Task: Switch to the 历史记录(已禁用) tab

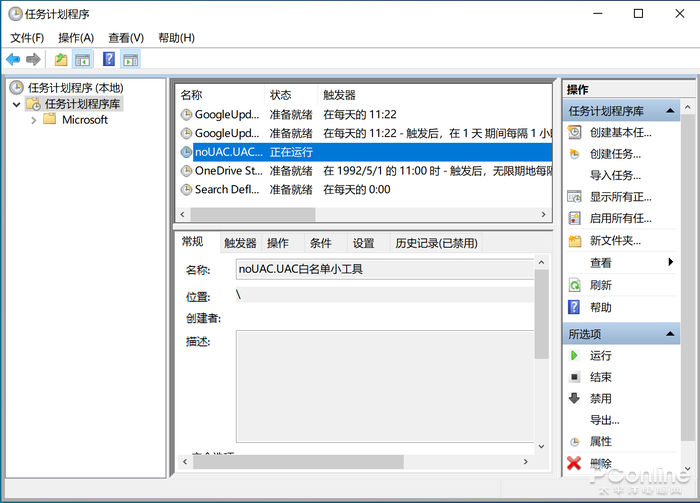Action: pyautogui.click(x=435, y=243)
